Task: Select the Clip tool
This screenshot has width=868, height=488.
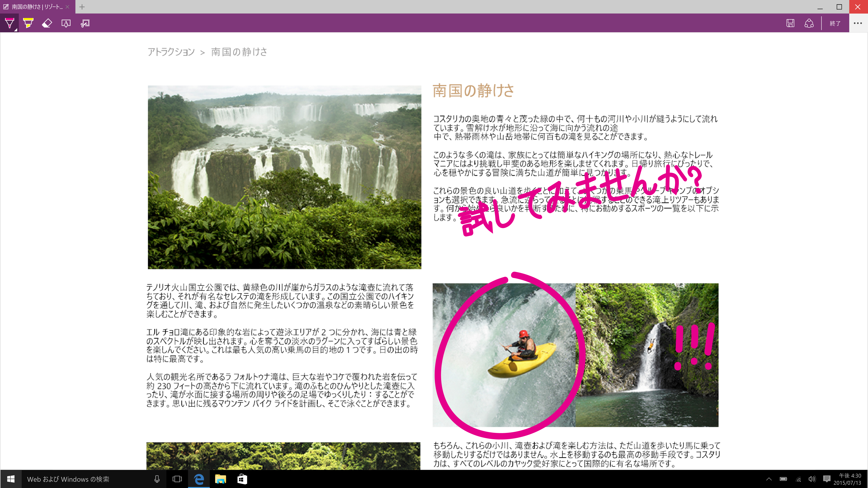Action: (85, 23)
